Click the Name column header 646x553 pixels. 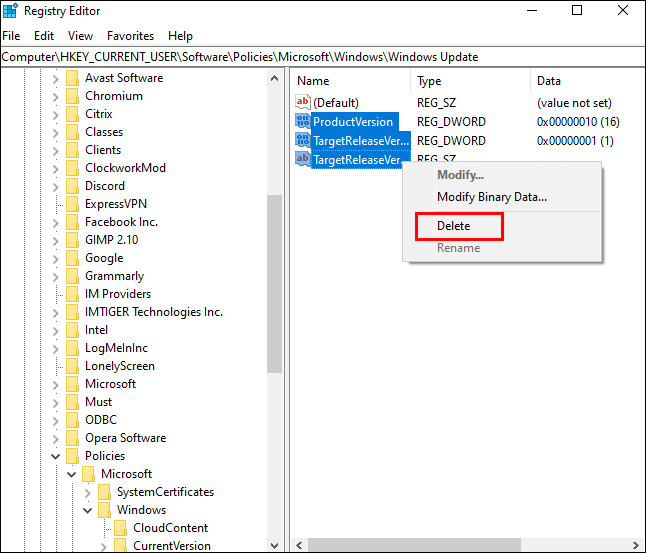[x=350, y=81]
